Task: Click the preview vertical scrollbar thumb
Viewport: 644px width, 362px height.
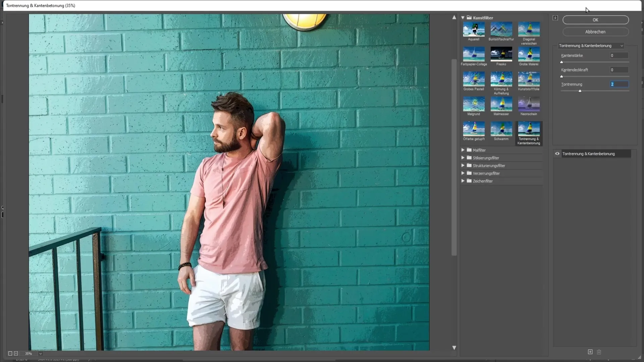Action: [454, 157]
